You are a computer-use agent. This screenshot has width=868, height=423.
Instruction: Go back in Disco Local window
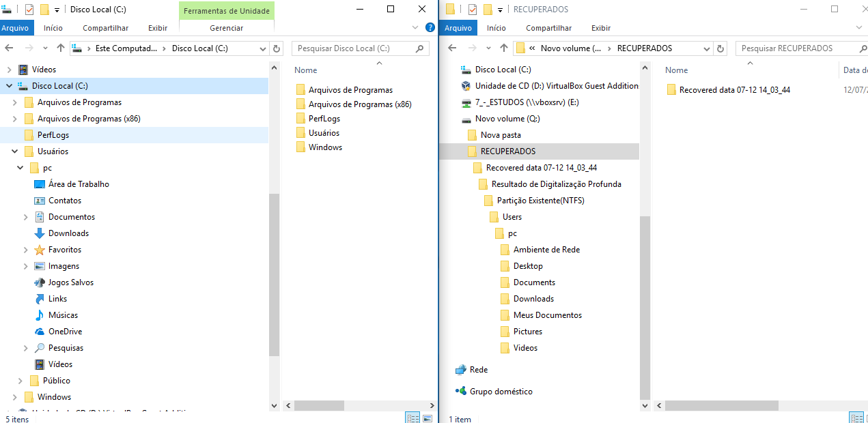(10, 48)
